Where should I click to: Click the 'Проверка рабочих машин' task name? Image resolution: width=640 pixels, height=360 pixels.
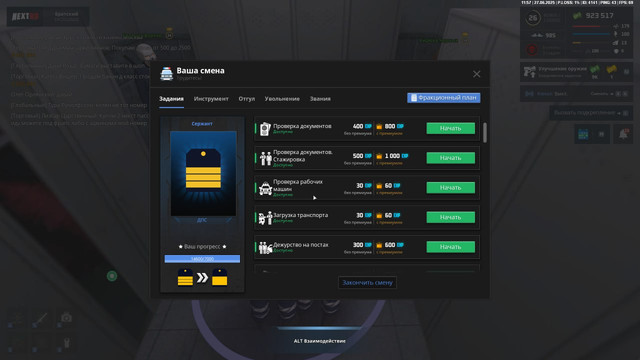pos(298,185)
